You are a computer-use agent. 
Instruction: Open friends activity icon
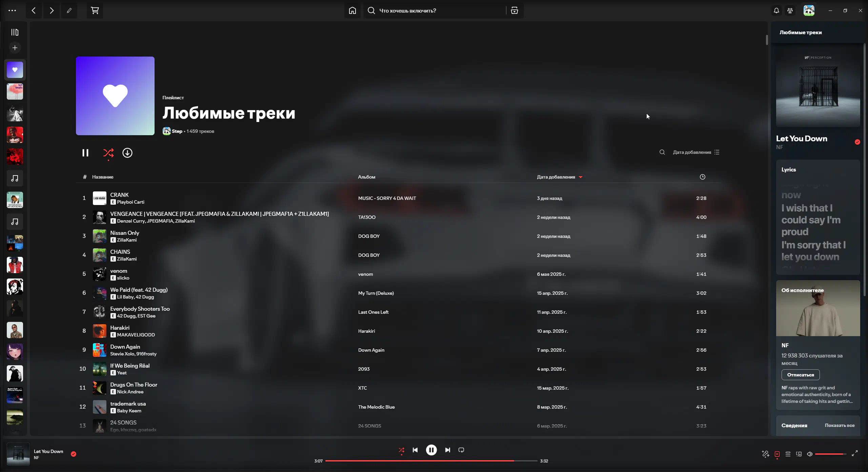[790, 11]
